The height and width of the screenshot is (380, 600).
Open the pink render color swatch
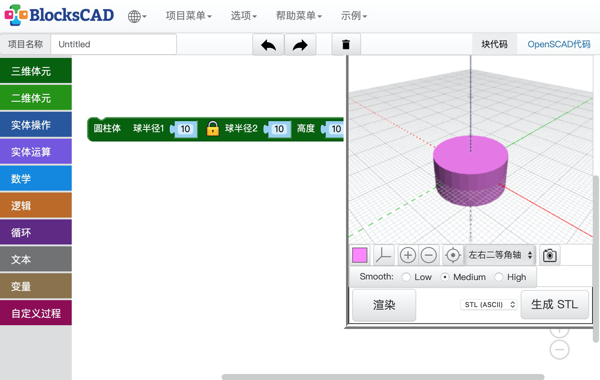point(360,255)
